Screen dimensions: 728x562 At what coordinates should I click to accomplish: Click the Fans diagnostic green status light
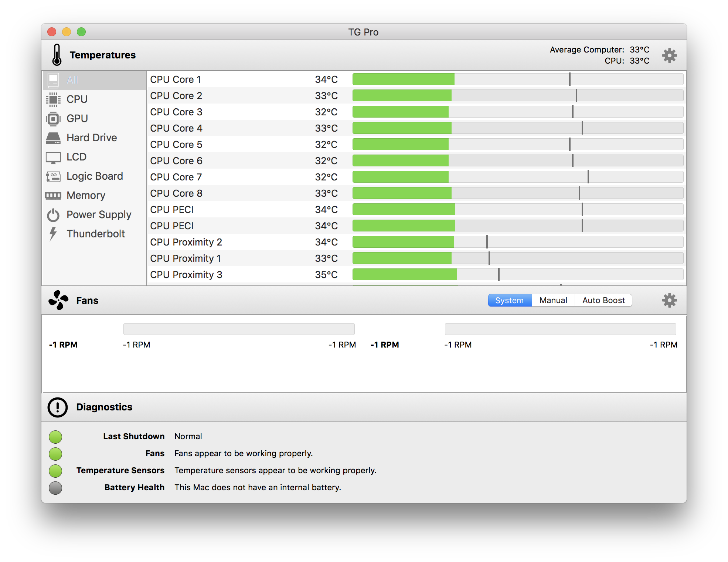pyautogui.click(x=55, y=454)
